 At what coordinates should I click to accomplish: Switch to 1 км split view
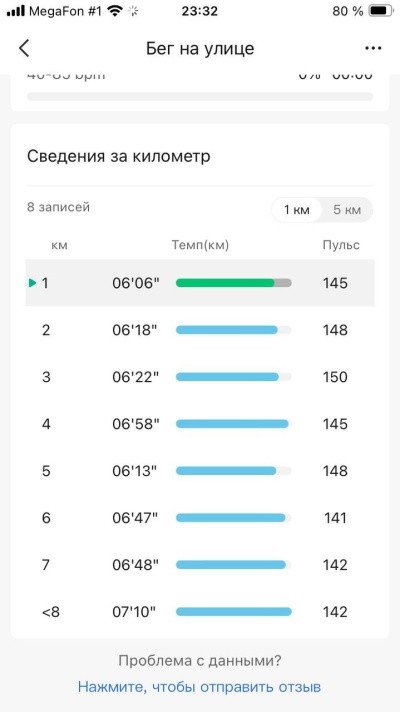click(x=297, y=210)
